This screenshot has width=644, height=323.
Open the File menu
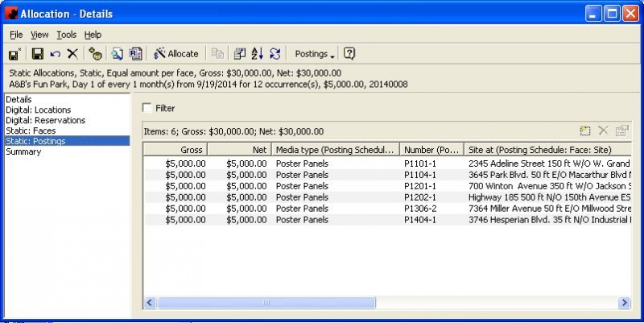pyautogui.click(x=16, y=35)
